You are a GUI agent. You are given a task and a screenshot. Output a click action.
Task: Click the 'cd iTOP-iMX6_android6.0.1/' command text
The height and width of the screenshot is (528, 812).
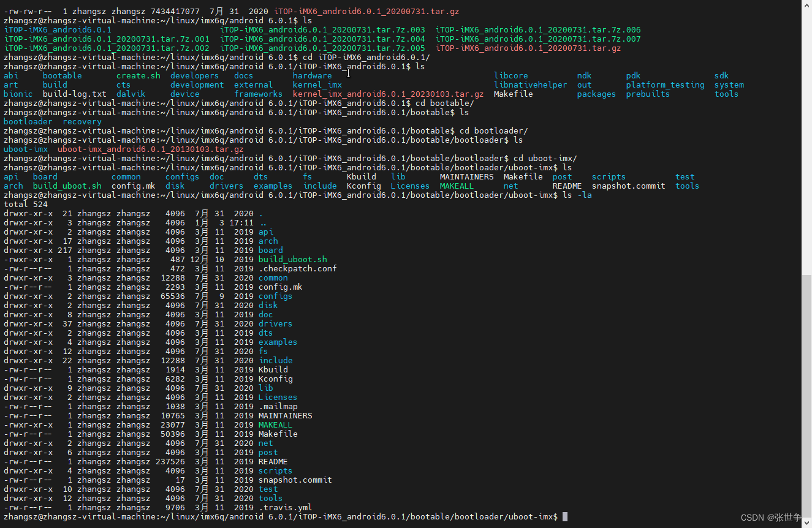click(x=366, y=58)
